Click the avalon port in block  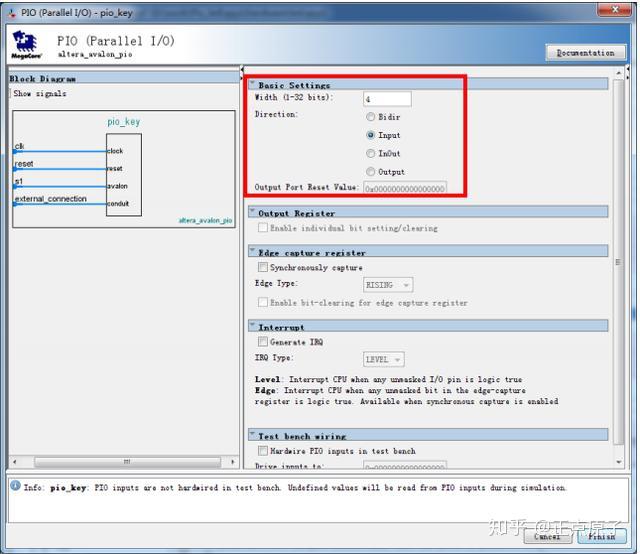(118, 186)
